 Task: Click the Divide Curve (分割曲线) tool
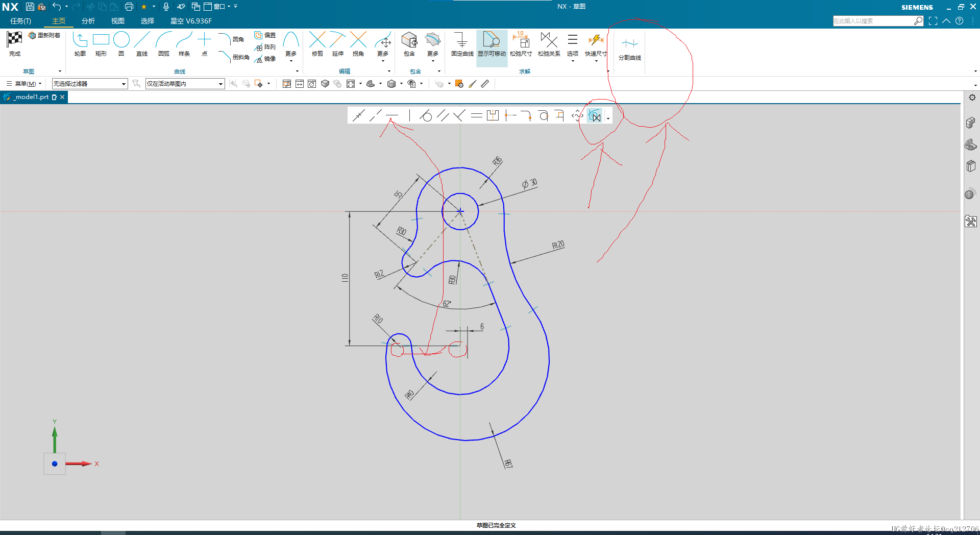tap(630, 48)
